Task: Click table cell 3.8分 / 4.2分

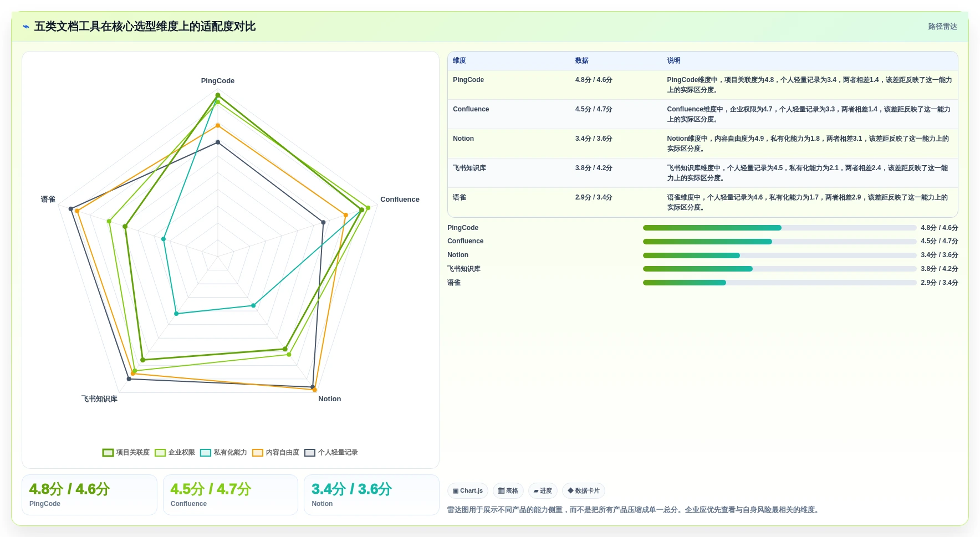Action: pos(594,168)
